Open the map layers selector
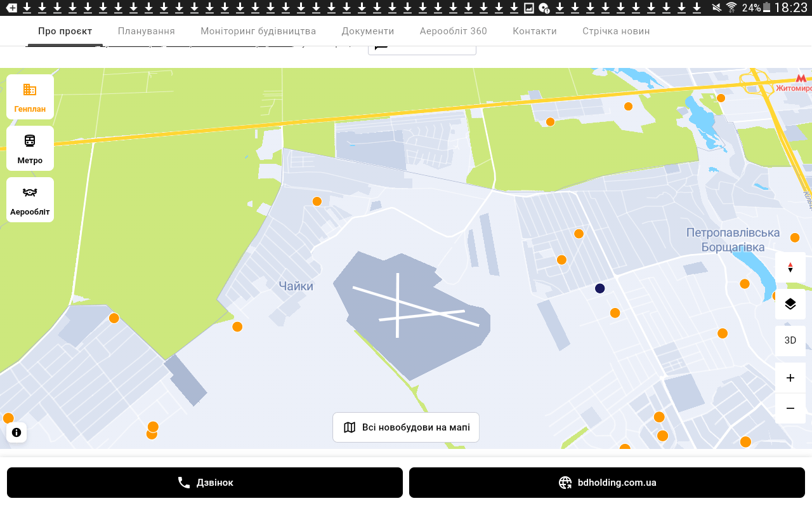Viewport: 812px width, 508px height. tap(790, 304)
